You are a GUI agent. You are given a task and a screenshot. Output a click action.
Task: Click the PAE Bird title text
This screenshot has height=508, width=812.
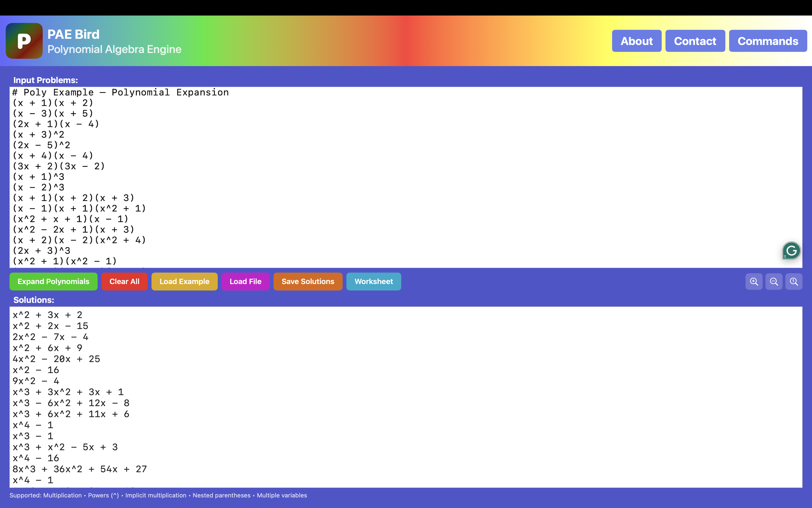(x=74, y=34)
